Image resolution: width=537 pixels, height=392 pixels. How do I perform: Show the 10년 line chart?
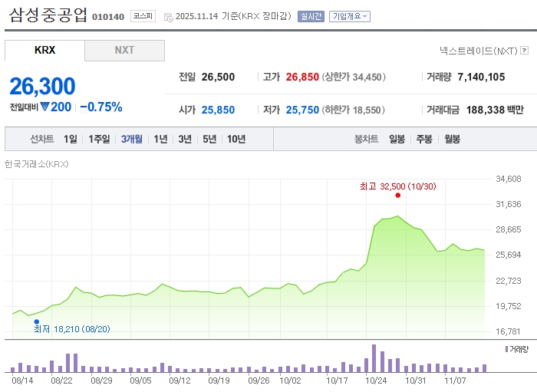click(236, 139)
